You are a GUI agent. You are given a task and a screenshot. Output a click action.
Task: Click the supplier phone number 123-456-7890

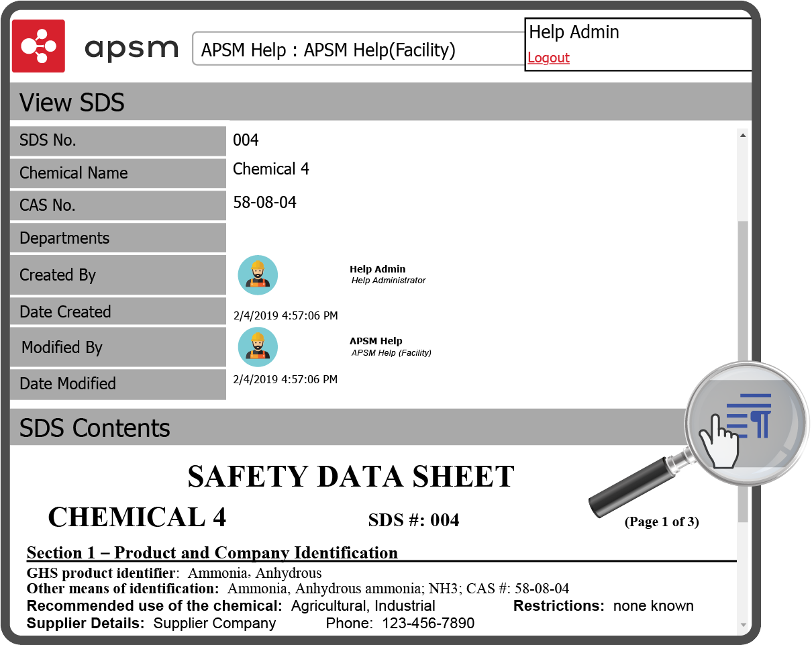(x=428, y=624)
